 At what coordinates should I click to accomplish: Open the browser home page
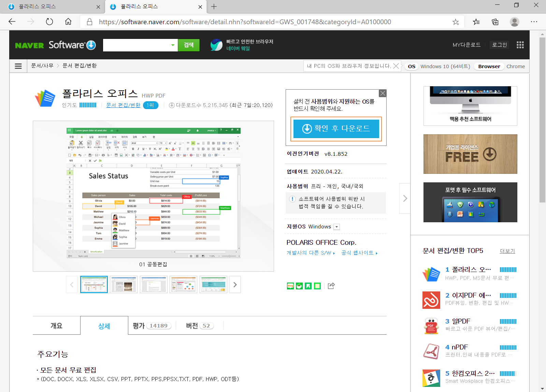tap(68, 22)
